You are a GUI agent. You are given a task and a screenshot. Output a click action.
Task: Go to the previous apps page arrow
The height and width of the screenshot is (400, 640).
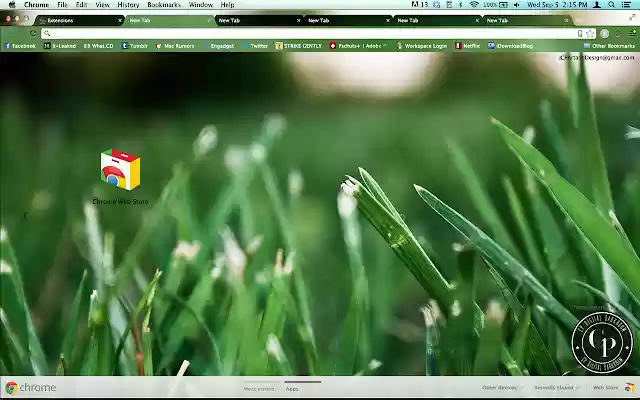tap(26, 216)
